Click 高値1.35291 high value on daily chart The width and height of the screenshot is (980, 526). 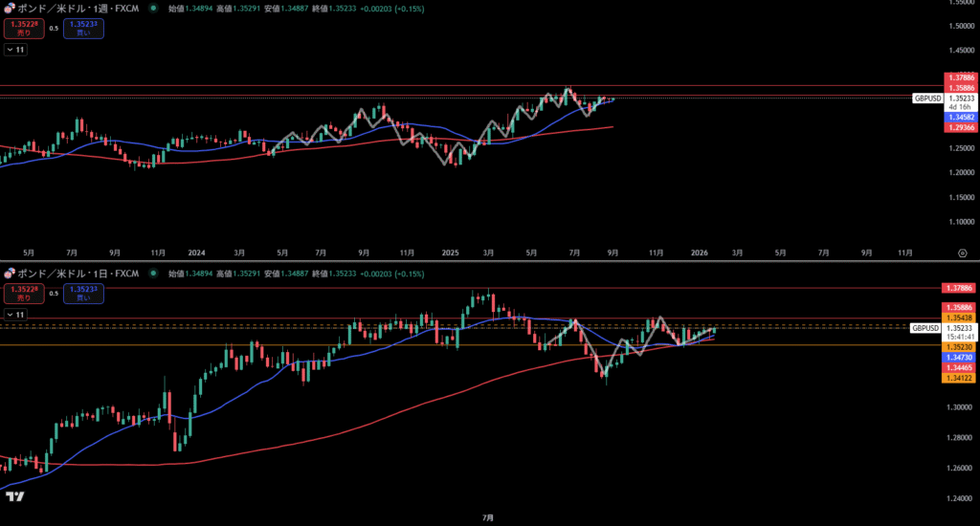(x=238, y=274)
